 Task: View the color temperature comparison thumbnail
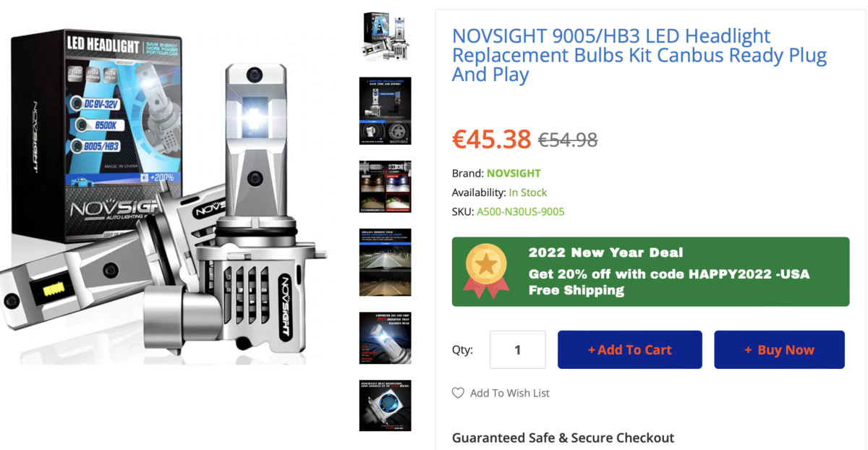click(386, 187)
